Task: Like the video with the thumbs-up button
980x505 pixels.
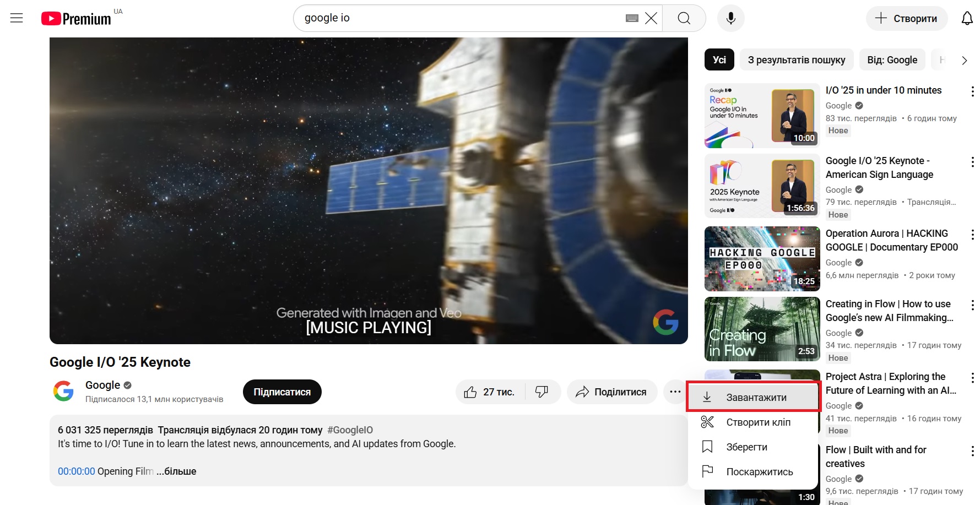Action: [x=490, y=392]
